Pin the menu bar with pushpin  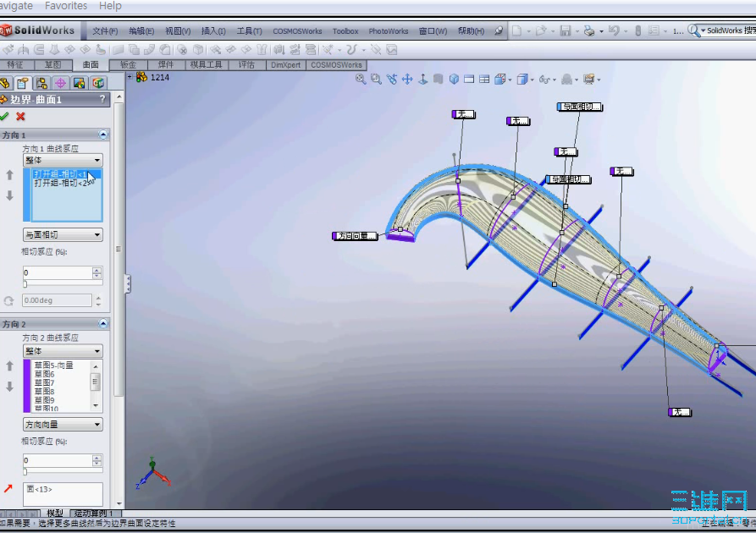pos(499,30)
